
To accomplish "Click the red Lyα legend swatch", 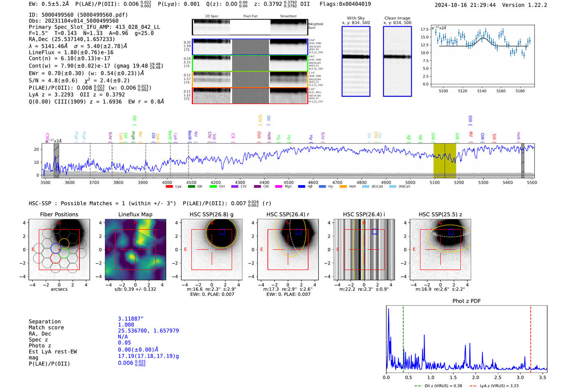I will coord(169,186).
